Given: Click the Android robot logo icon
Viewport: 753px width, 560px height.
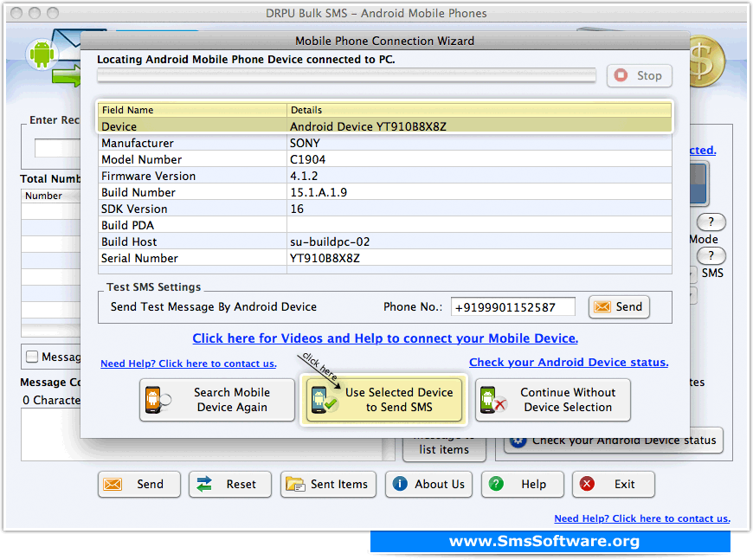Looking at the screenshot, I should coord(42,55).
